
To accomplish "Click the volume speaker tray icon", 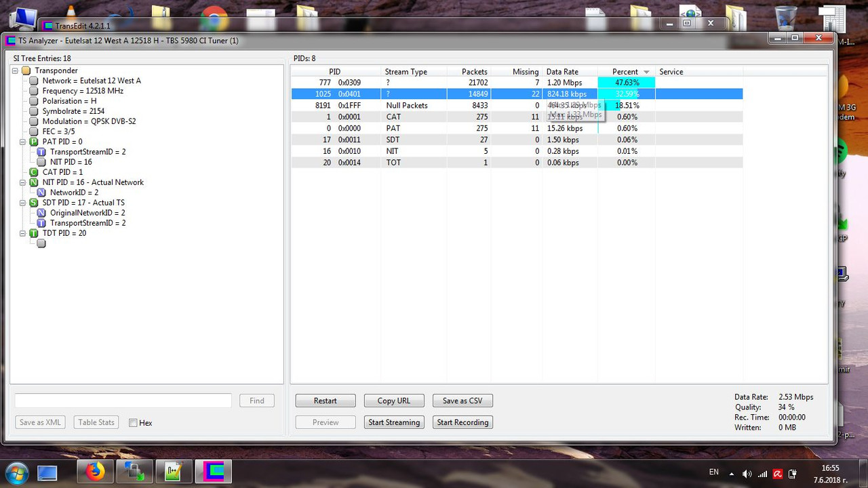I will [747, 474].
